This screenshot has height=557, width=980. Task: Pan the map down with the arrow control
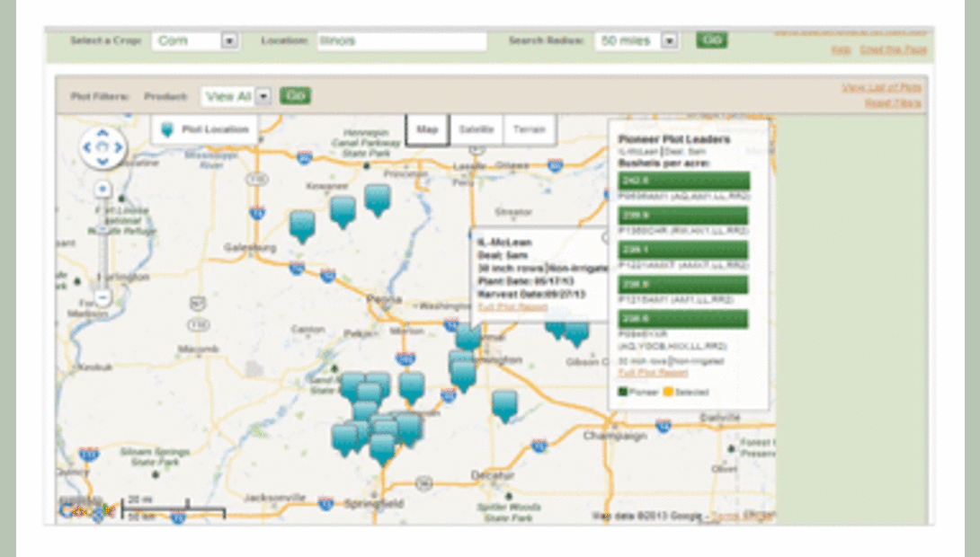pos(102,162)
